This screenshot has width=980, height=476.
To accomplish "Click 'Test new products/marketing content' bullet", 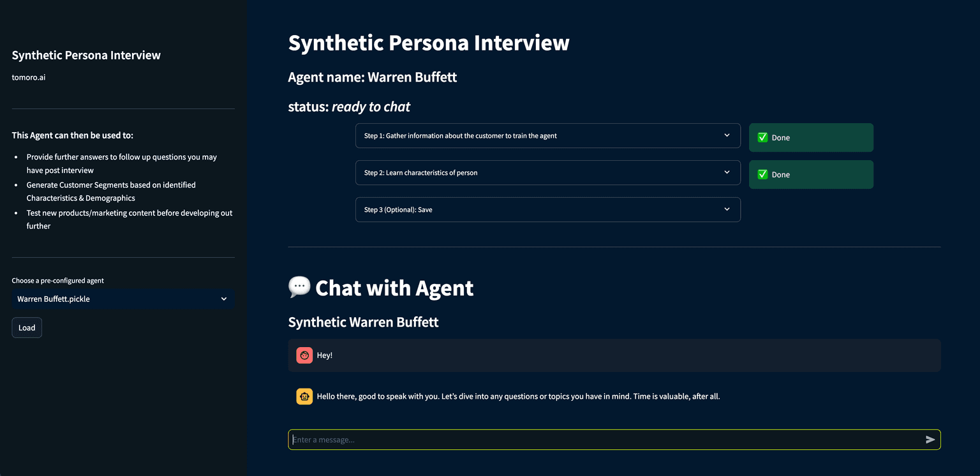I will (130, 219).
